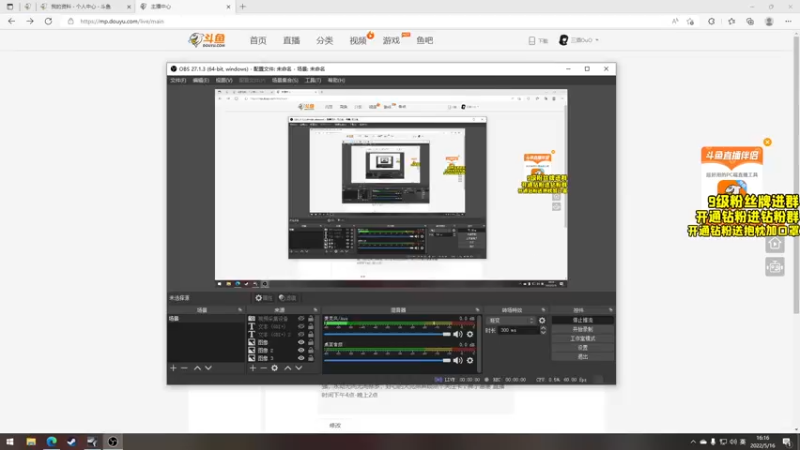Mute microphone channel speaker icon
Image resolution: width=800 pixels, height=450 pixels.
click(x=458, y=334)
